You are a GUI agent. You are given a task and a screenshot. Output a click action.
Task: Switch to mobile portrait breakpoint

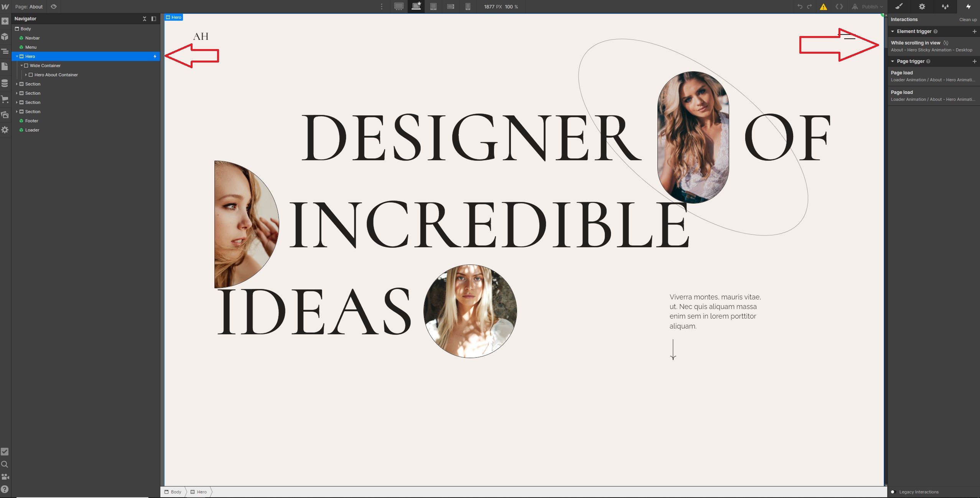click(468, 7)
